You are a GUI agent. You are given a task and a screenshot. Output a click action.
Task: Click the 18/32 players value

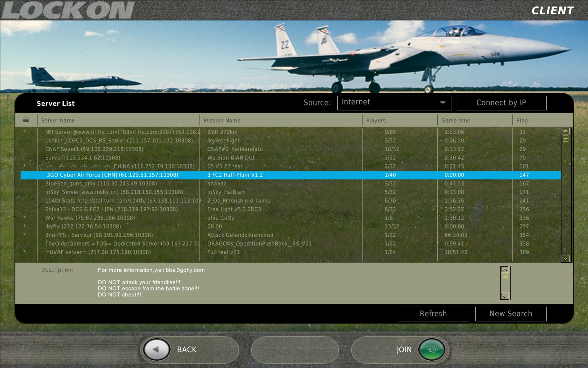click(x=392, y=149)
